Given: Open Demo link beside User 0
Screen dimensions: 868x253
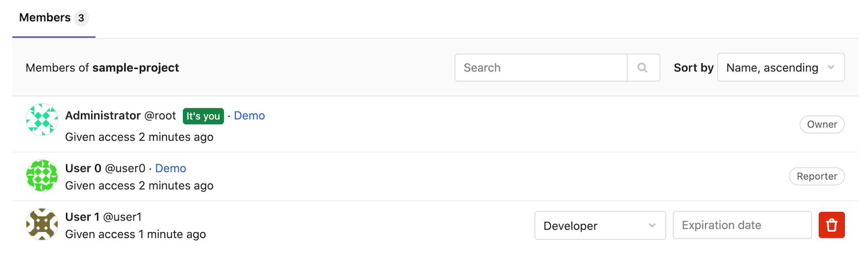Looking at the screenshot, I should point(171,168).
